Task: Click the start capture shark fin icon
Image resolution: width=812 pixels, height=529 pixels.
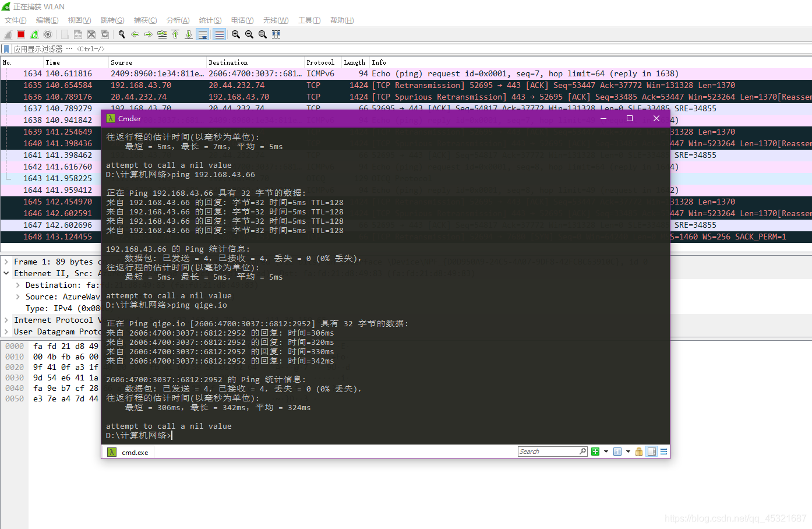Action: click(8, 34)
